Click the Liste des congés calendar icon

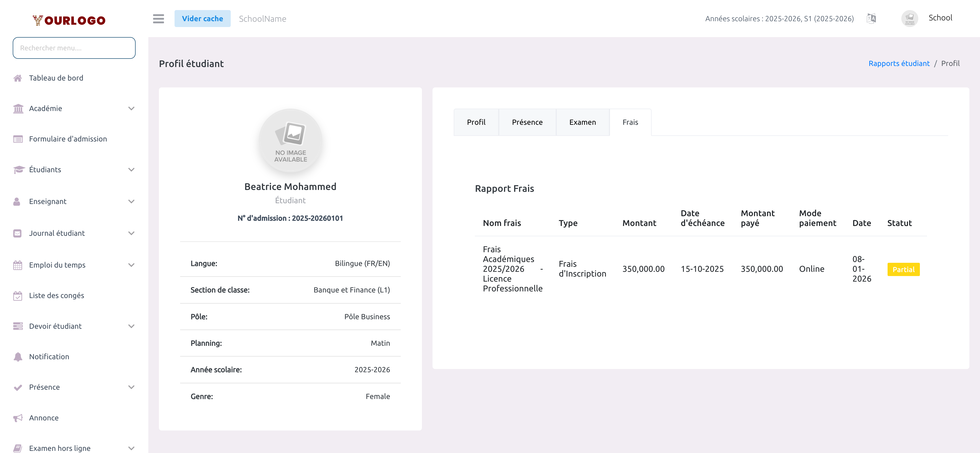coord(17,296)
